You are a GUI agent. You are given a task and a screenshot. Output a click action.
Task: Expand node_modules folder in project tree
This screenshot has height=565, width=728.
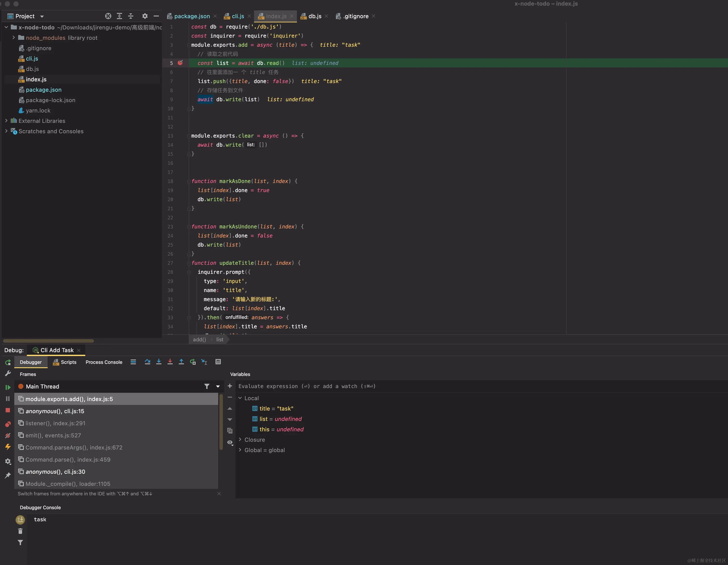tap(13, 38)
